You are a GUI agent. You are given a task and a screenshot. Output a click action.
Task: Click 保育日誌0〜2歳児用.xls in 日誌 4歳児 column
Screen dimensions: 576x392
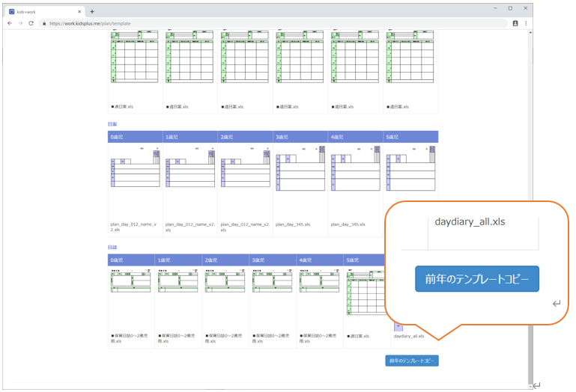pyautogui.click(x=318, y=338)
